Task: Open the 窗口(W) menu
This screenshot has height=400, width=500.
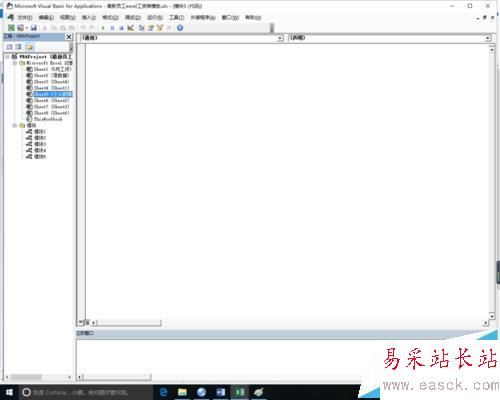Action: [x=230, y=17]
